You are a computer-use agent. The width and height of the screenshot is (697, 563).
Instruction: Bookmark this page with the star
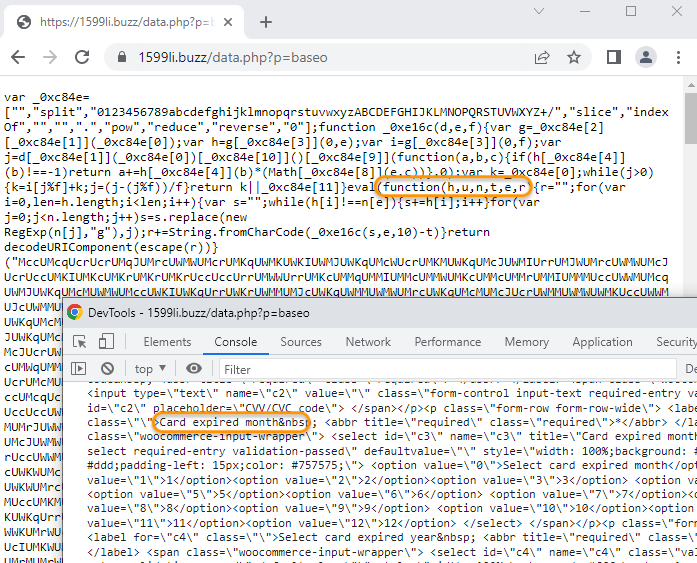point(574,57)
